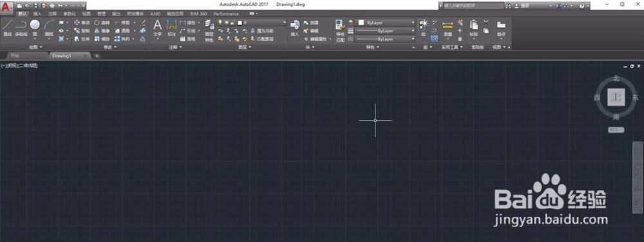Screen dimensions: 644x242
Task: Open the WCS dropdown below the ViewCube
Action: pos(616,130)
